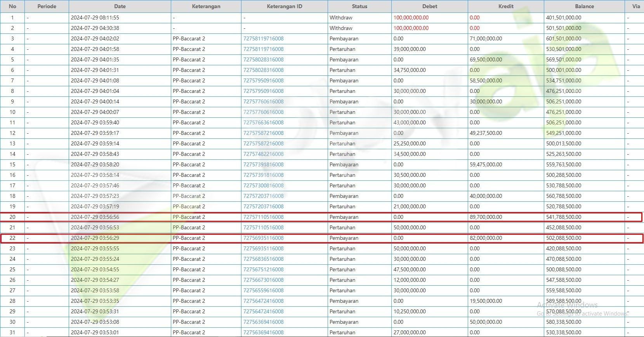
Task: Open transaction link 72756673016008
Action: click(263, 280)
